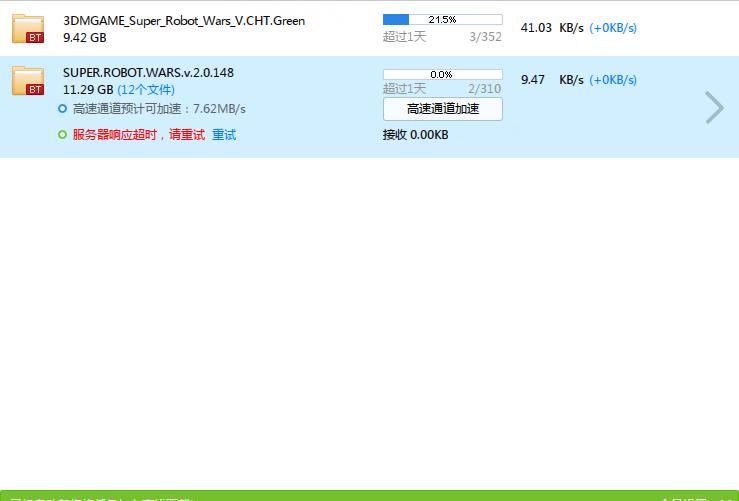Click the (+0KB/s) boost speed beside 41.03 KB/s
This screenshot has width=739, height=501.
click(613, 28)
